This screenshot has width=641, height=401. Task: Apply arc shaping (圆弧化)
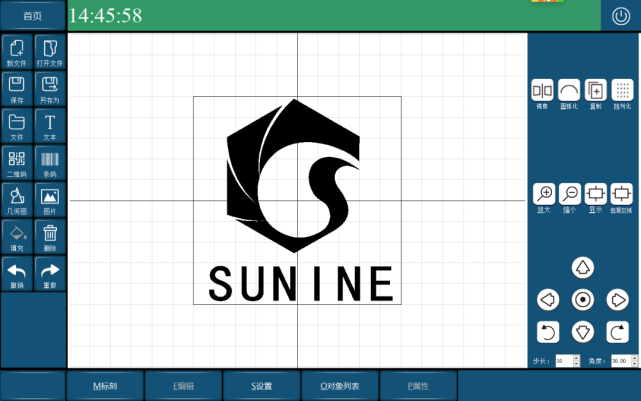click(x=569, y=90)
